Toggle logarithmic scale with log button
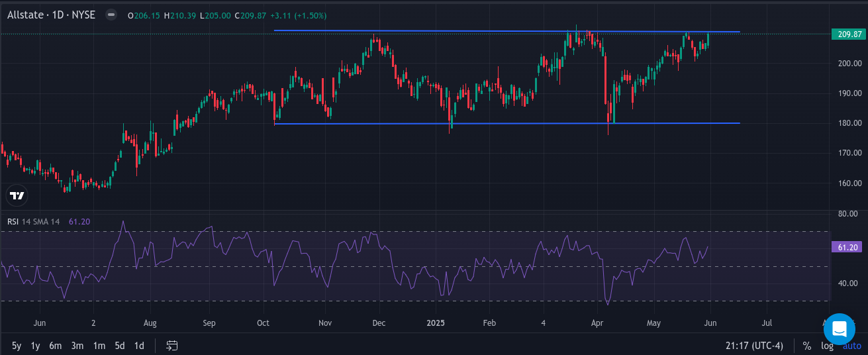This screenshot has height=355, width=868. (827, 345)
